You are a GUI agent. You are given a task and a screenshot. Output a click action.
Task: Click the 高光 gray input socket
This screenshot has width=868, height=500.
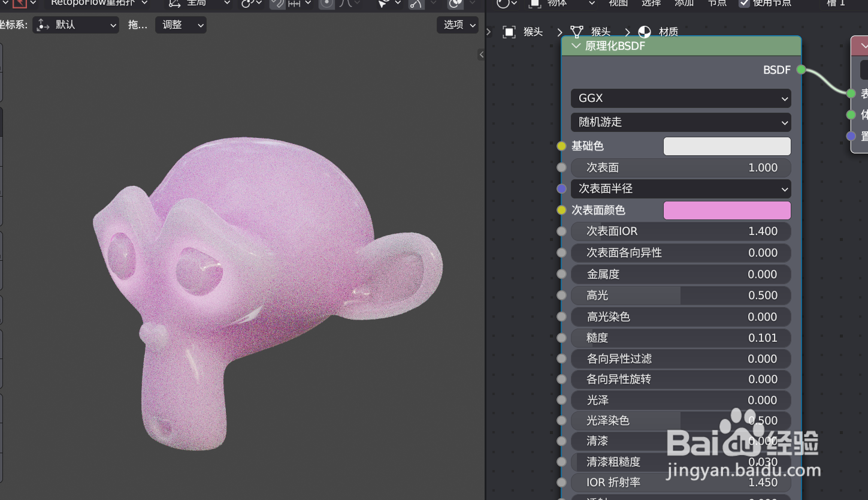pos(561,296)
